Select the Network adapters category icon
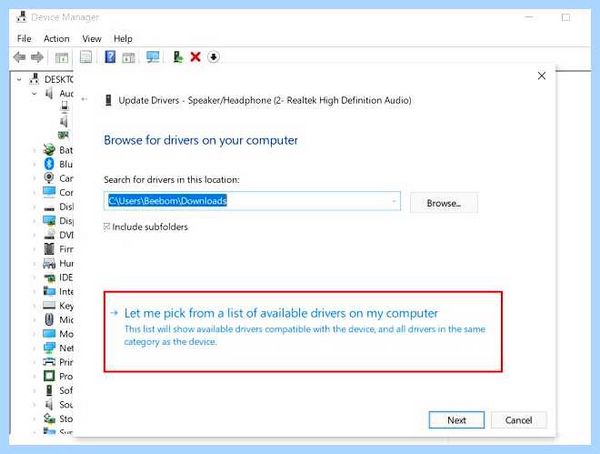Screen dimensions: 600x454 click(x=49, y=348)
